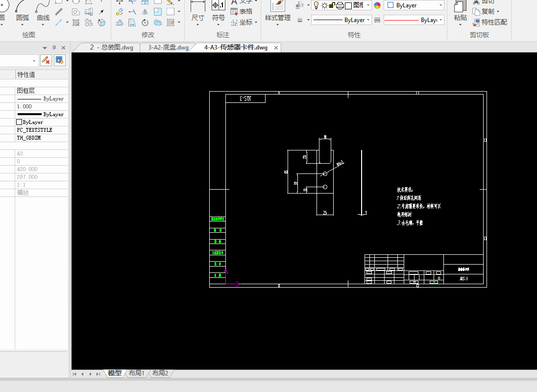Open the black linetype ByLayer dropdown
537x392 pixels.
tap(368, 20)
